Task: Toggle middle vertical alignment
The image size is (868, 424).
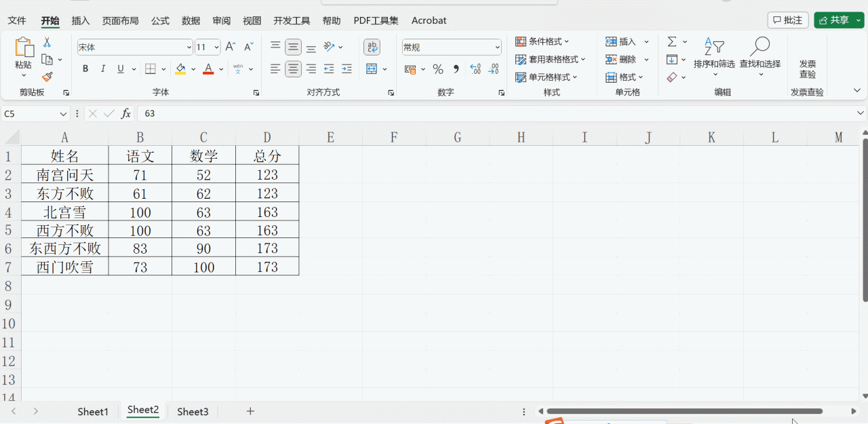Action: (293, 47)
